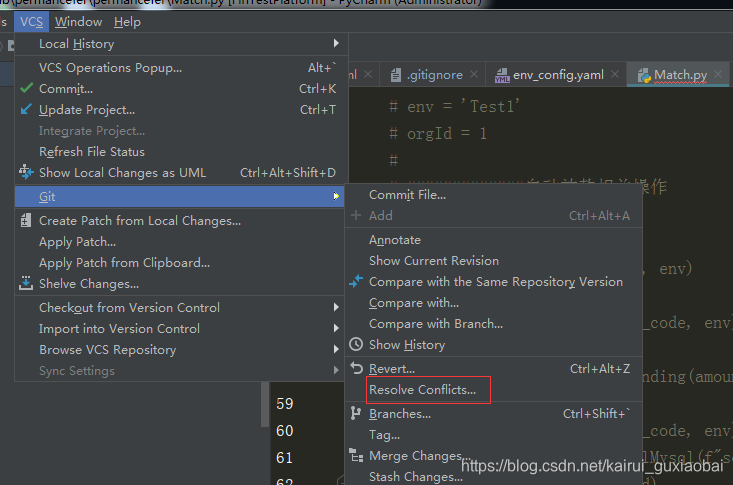Image resolution: width=733 pixels, height=485 pixels.
Task: Choose Merge Changes... entry
Action: pyautogui.click(x=494, y=456)
